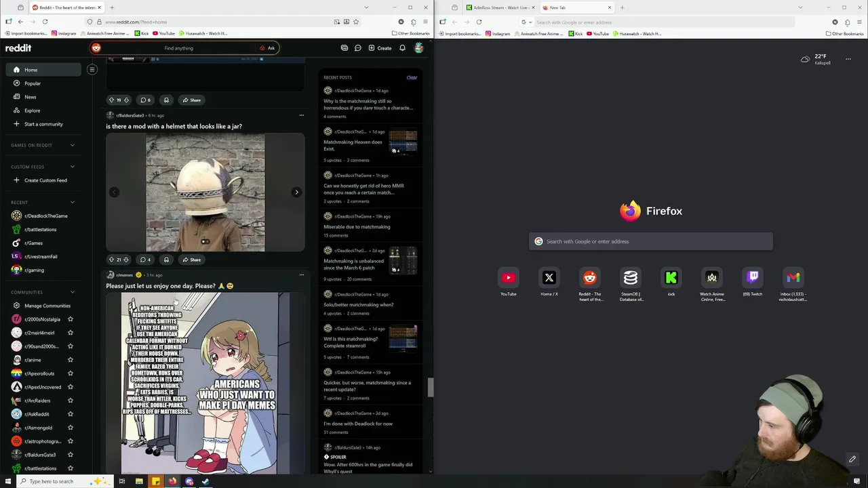This screenshot has width=868, height=488.
Task: Open search engine dropdown in right Firefox
Action: click(526, 22)
